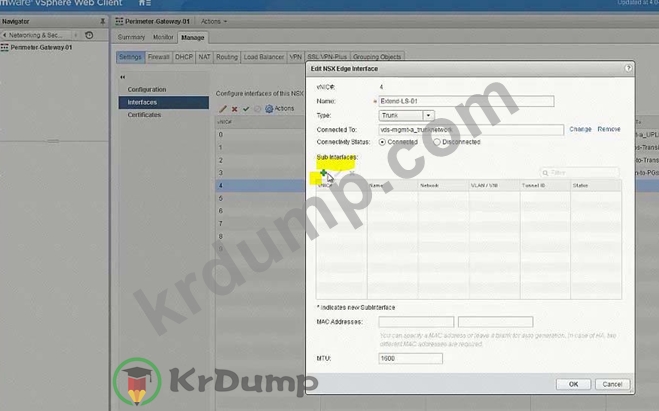Sort by Name column in sub interfaces table
The height and width of the screenshot is (411, 659).
point(393,185)
